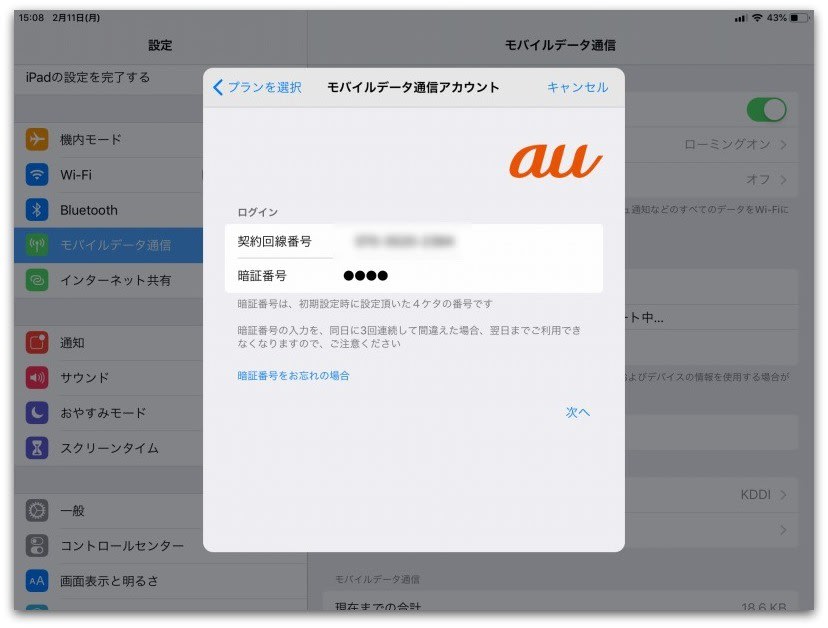Screen dimensions: 828x628
Task: Tap 次へ to continue login
Action: point(578,412)
